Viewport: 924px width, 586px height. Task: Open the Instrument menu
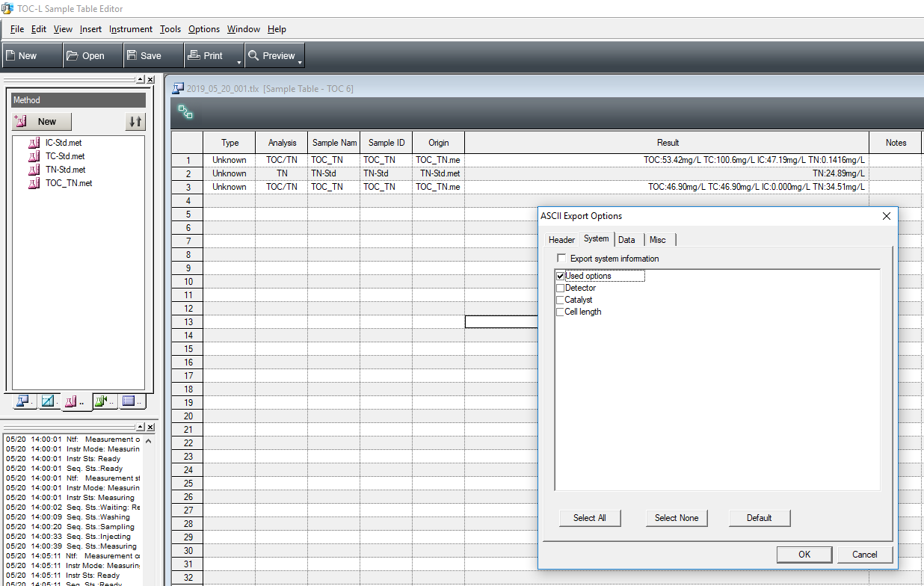[130, 29]
